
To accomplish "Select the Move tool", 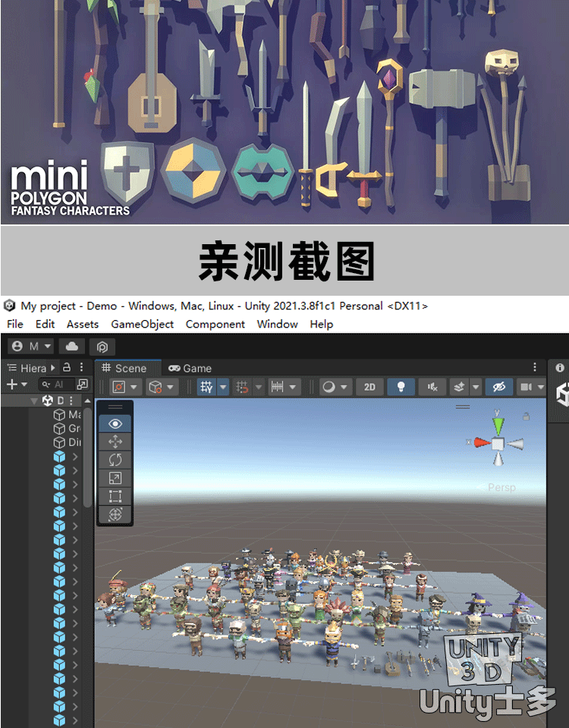I will pyautogui.click(x=115, y=441).
